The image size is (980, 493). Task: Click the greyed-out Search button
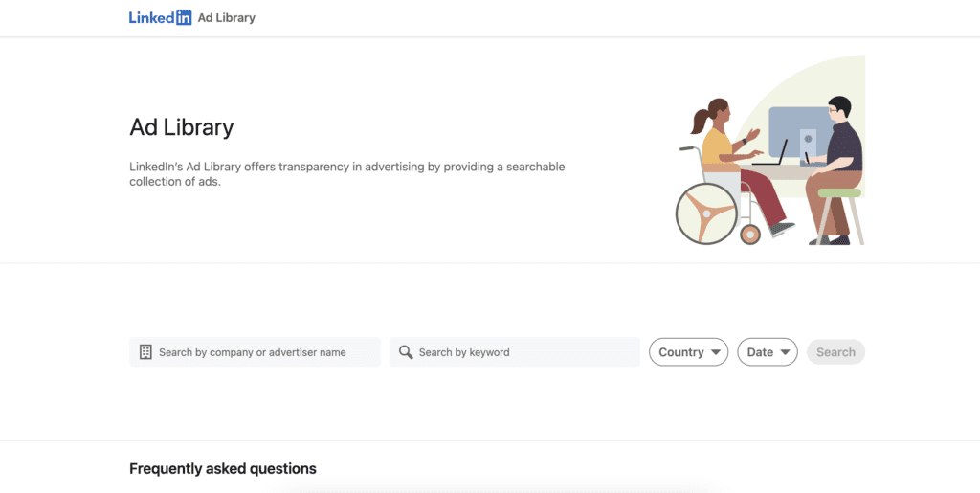(835, 351)
